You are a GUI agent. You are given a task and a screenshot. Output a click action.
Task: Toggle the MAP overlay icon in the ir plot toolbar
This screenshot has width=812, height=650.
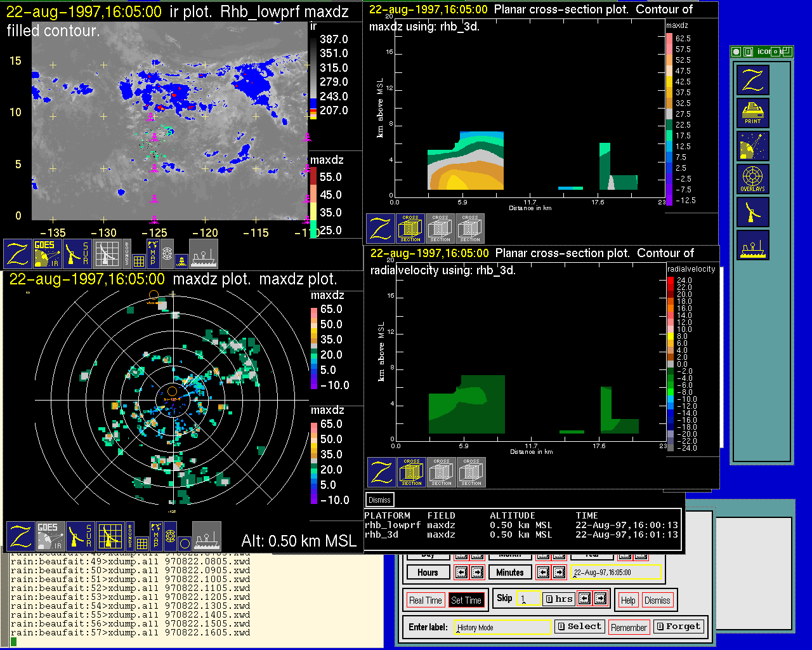click(x=153, y=253)
